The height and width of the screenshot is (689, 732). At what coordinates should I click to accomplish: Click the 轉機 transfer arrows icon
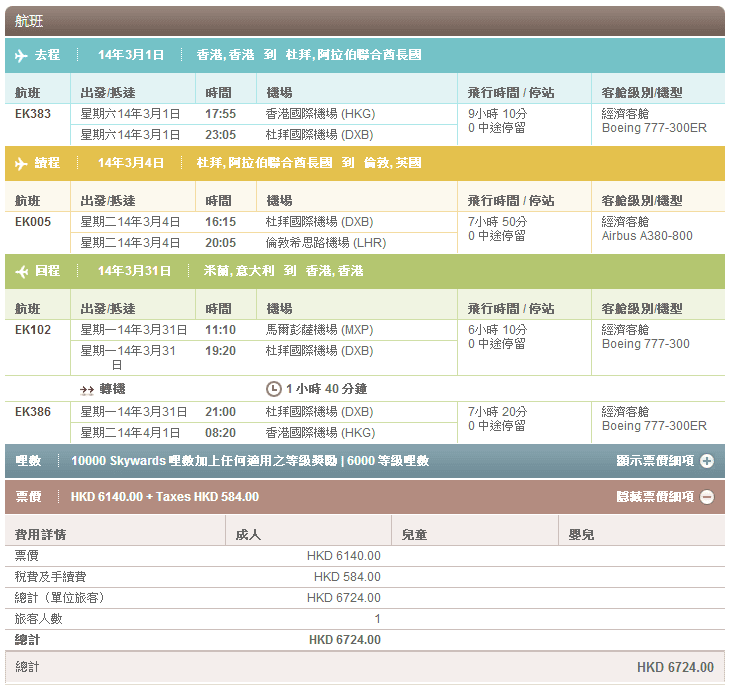[87, 388]
